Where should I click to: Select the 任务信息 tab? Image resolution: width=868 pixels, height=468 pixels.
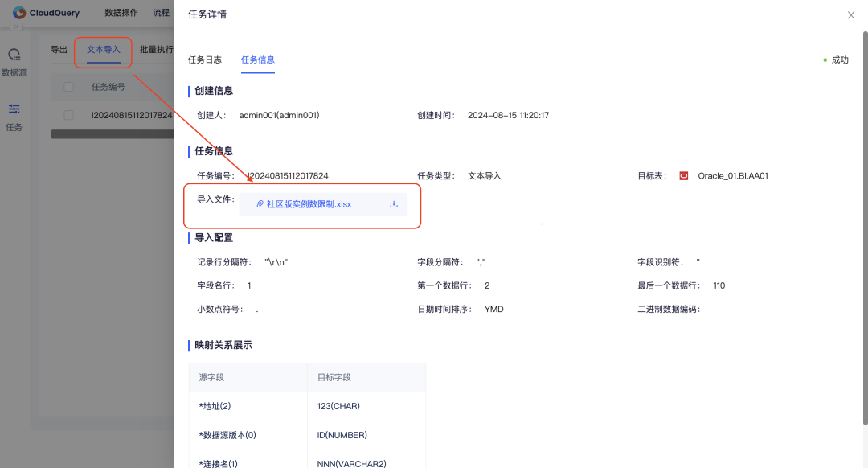[258, 60]
